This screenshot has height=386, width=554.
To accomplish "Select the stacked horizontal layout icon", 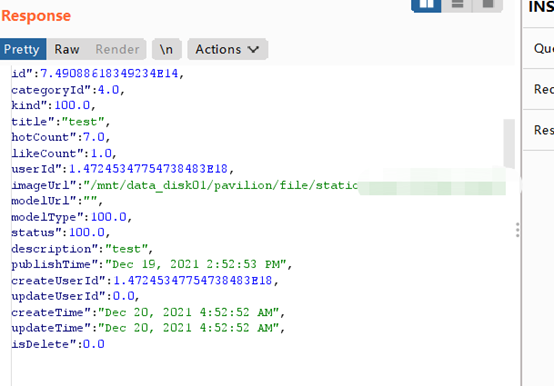I will tap(457, 5).
